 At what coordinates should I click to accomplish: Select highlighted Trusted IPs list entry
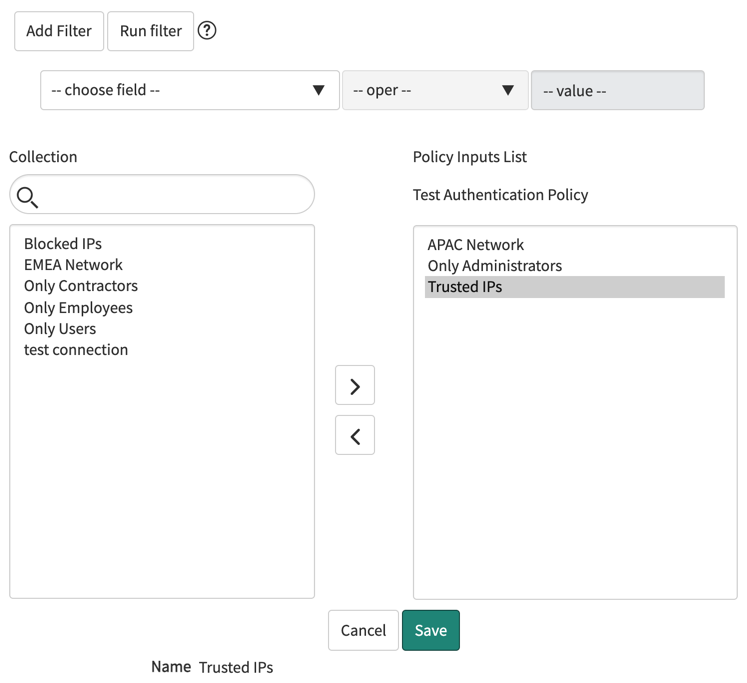point(575,287)
